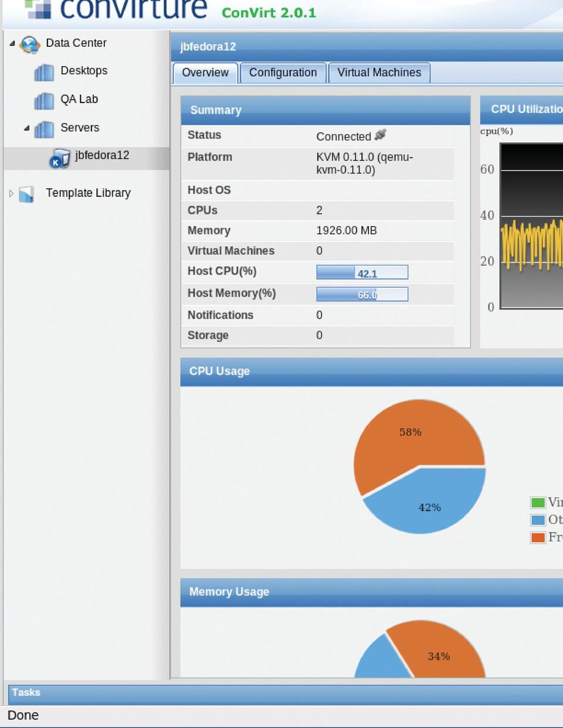Image resolution: width=563 pixels, height=728 pixels.
Task: Click the Template Library icon
Action: 27,194
